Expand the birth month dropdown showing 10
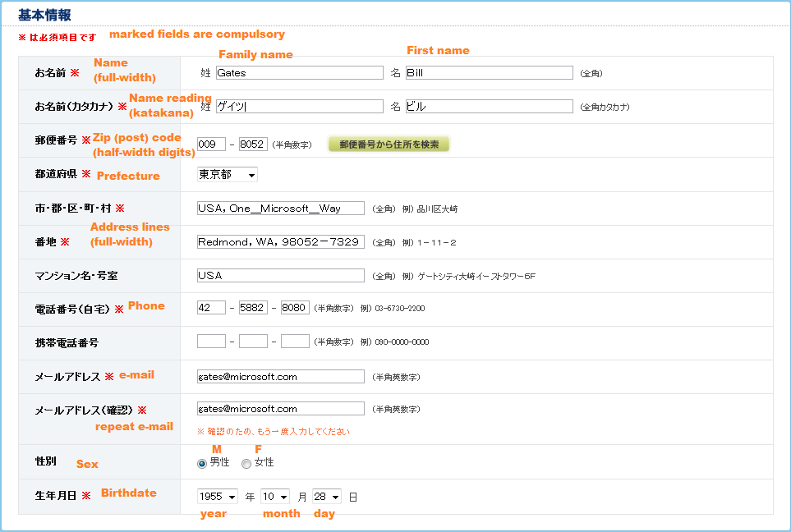Screen dimensions: 791x532 (x=275, y=497)
